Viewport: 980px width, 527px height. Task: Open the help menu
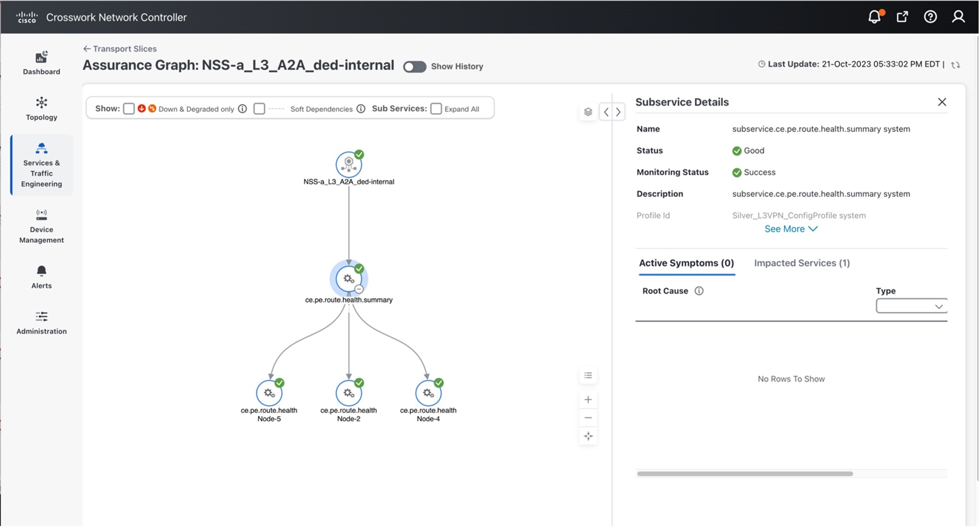pyautogui.click(x=930, y=16)
